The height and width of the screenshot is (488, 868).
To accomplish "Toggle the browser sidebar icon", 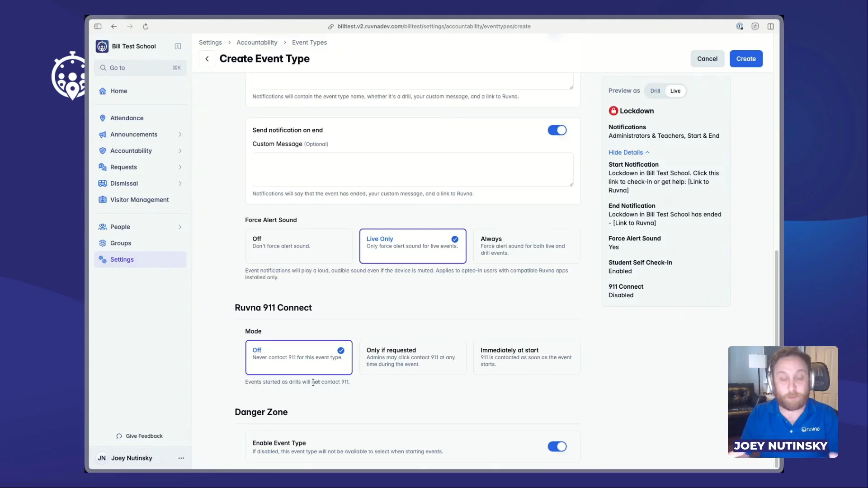I will tap(98, 26).
